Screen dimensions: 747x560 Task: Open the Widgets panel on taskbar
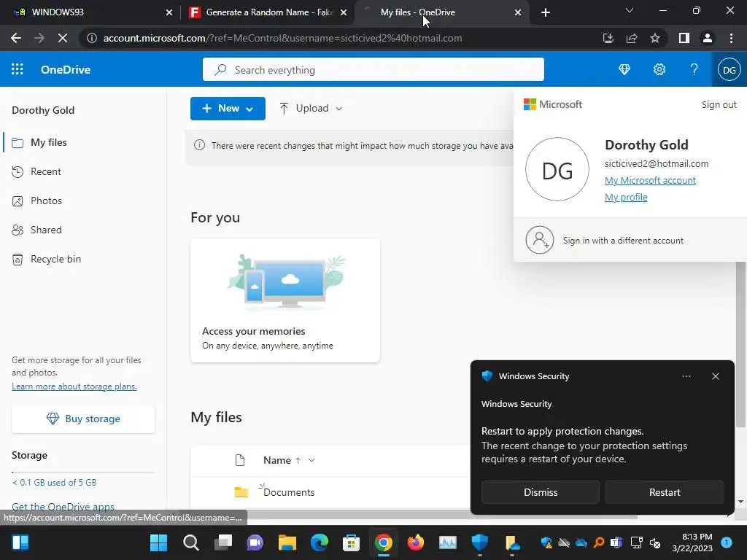(x=20, y=542)
